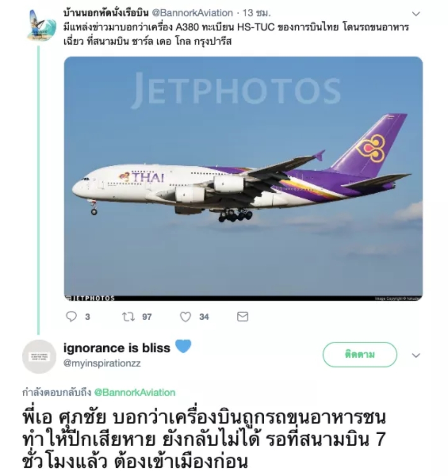Follow myinspirationzz with ติดตาม button
Viewport: 448px width, 476px height.
360,355
